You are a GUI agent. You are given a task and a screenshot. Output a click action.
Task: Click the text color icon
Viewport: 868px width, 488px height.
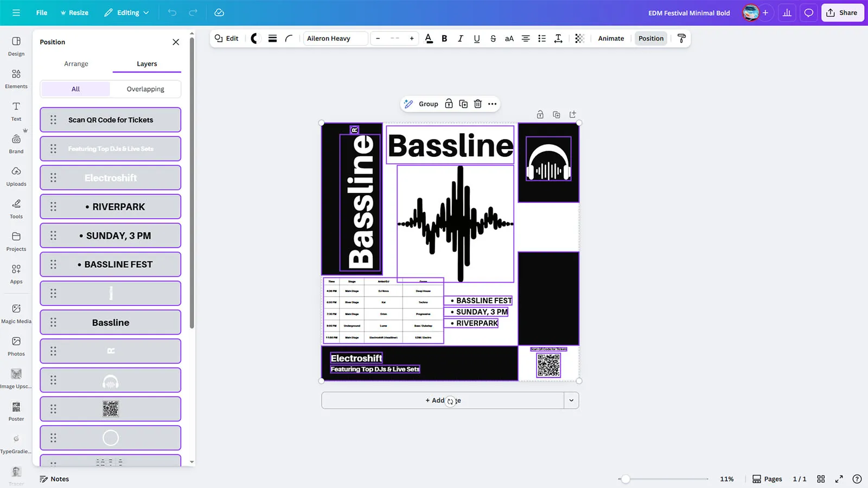(429, 38)
